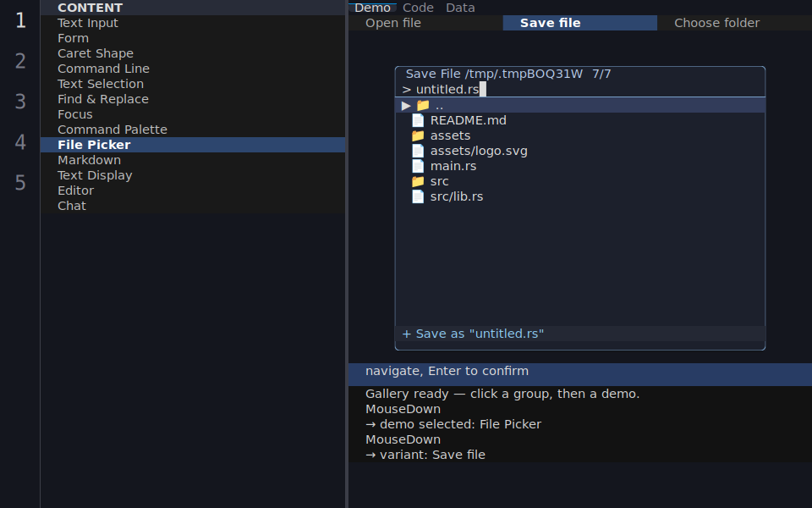Open the Command Line demo

(x=193, y=69)
